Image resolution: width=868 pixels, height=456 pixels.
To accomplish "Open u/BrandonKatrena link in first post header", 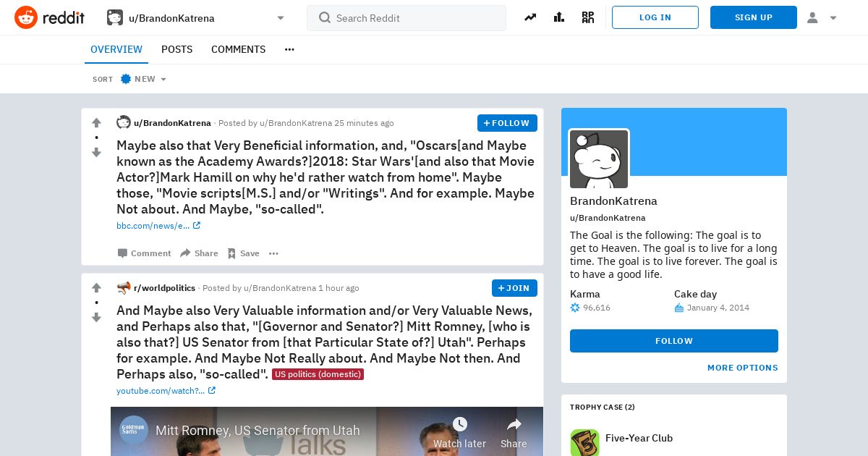I will coord(172,123).
